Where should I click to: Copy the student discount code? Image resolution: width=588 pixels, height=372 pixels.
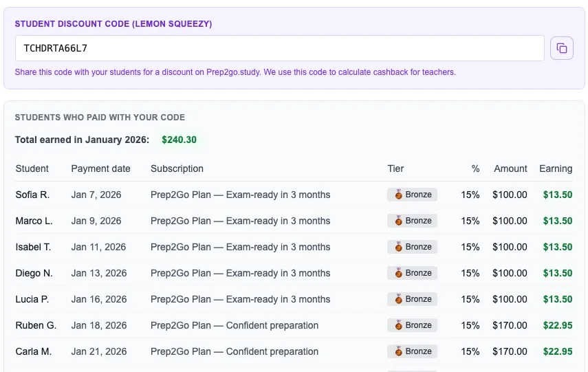click(x=562, y=48)
